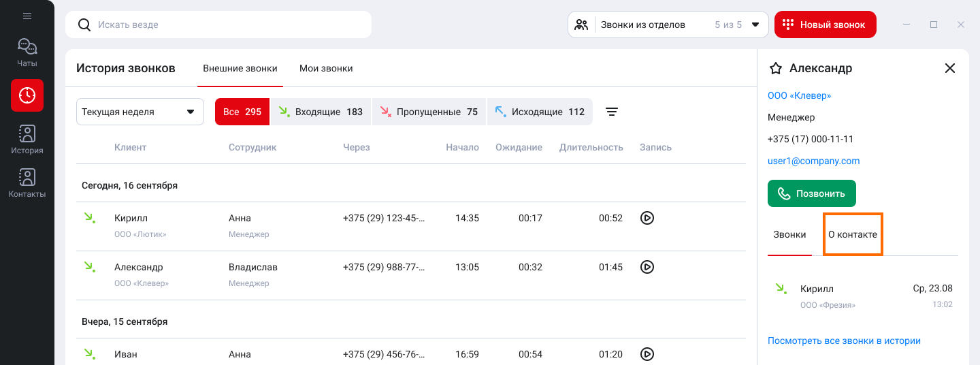Open История section in sidebar
This screenshot has height=365, width=980.
(27, 140)
